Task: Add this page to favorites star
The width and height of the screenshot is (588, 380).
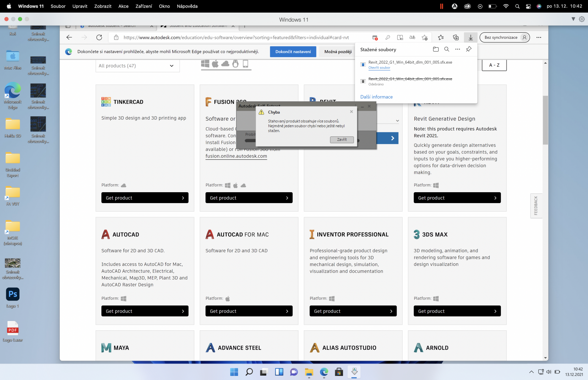Action: pyautogui.click(x=425, y=37)
